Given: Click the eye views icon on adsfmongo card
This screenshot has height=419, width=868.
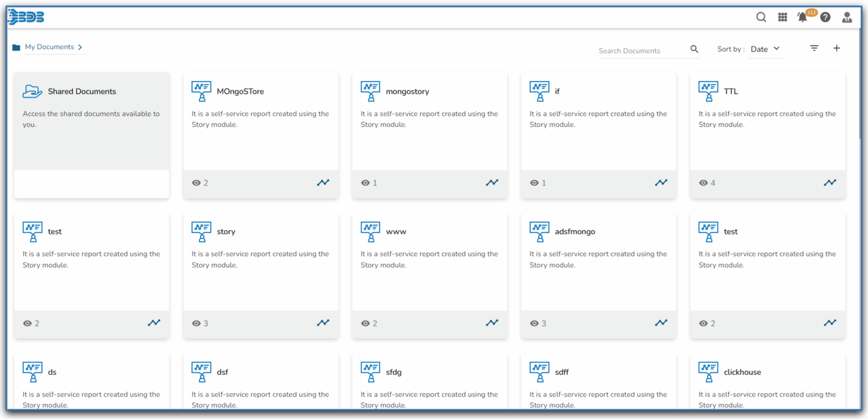Looking at the screenshot, I should tap(534, 323).
